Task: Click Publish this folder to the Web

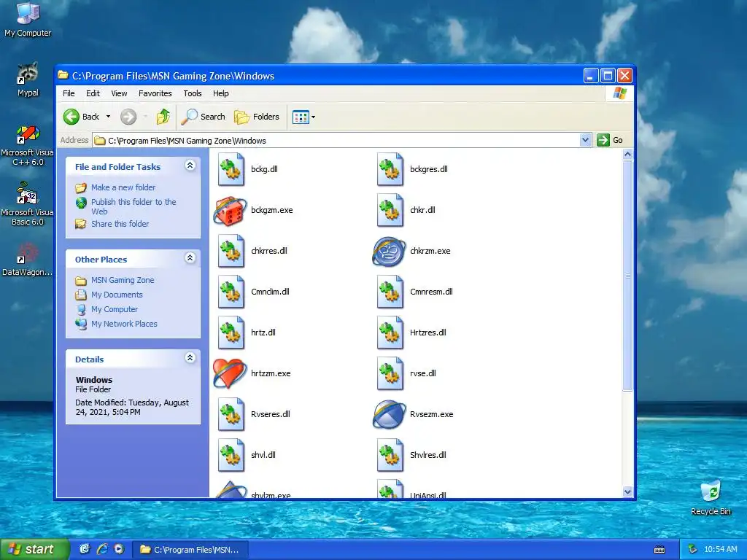Action: tap(133, 206)
